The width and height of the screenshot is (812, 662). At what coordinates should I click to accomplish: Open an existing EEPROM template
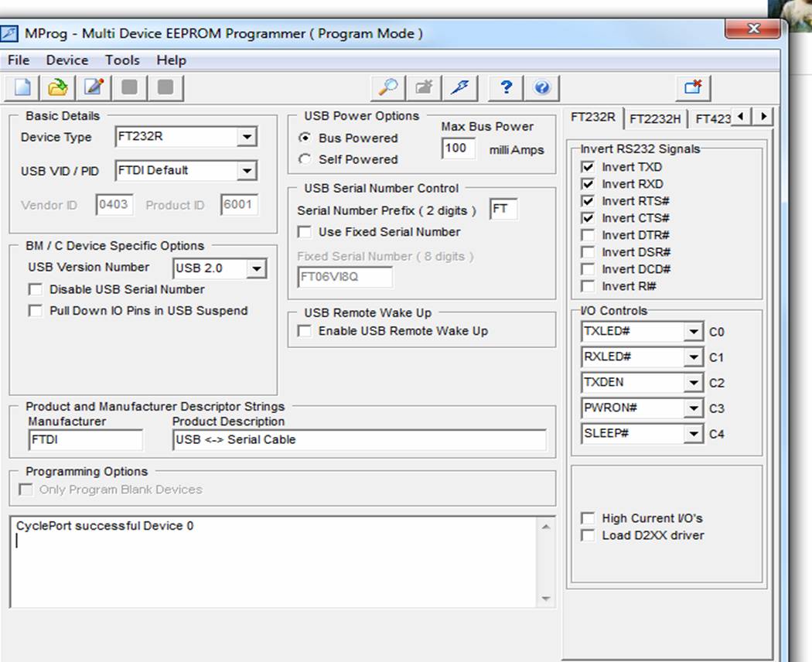click(56, 87)
